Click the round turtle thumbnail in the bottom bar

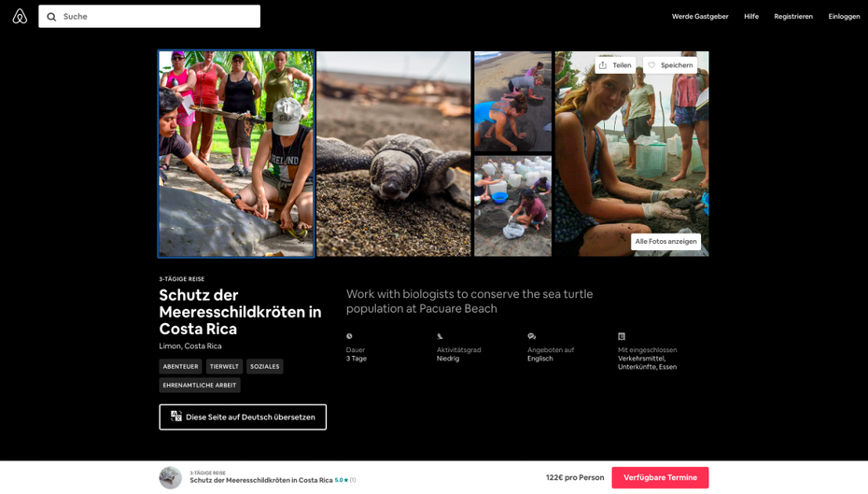pyautogui.click(x=171, y=477)
